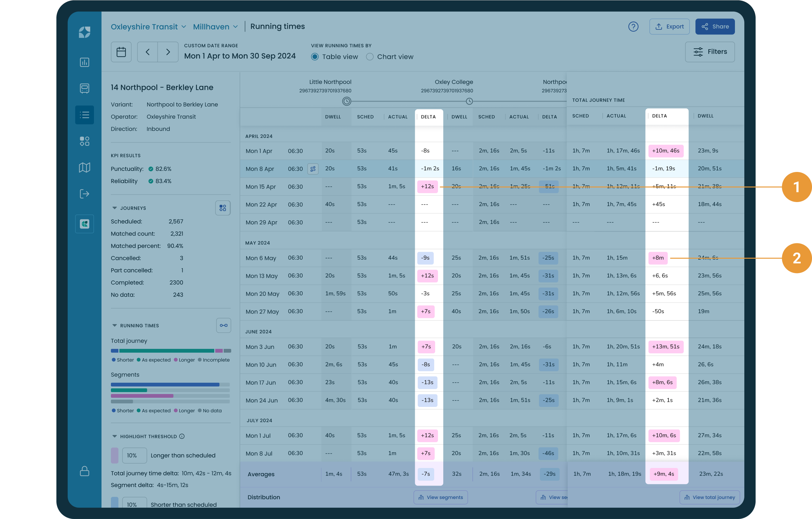Switch to Chart view radio button

(370, 57)
